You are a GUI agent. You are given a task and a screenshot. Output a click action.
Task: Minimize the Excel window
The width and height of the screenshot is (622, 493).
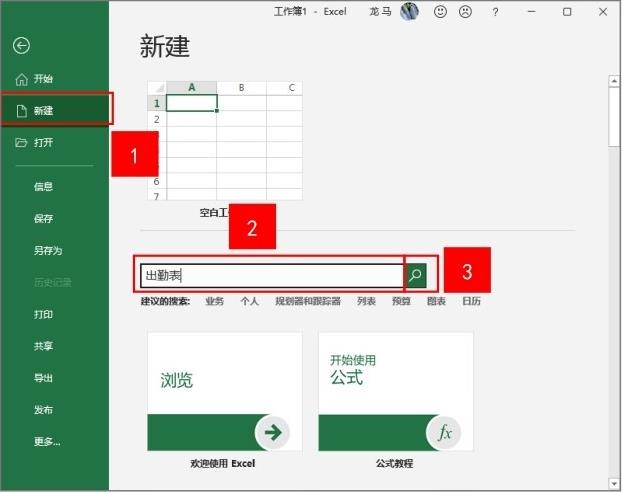coord(532,12)
